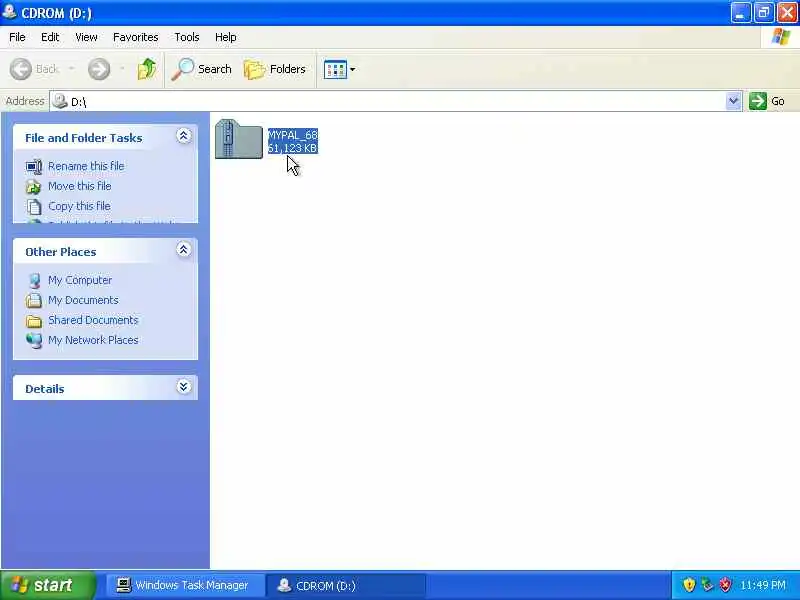
Task: Click the My Documents icon
Action: click(x=34, y=301)
